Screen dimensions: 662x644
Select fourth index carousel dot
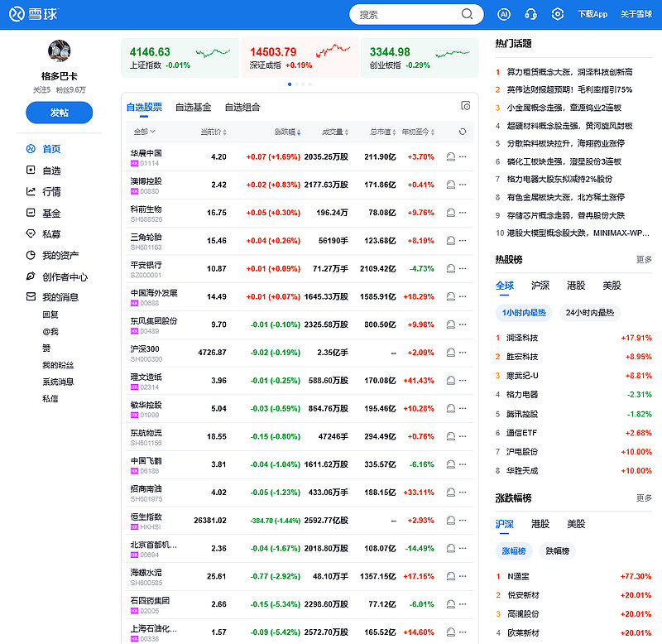[310, 84]
